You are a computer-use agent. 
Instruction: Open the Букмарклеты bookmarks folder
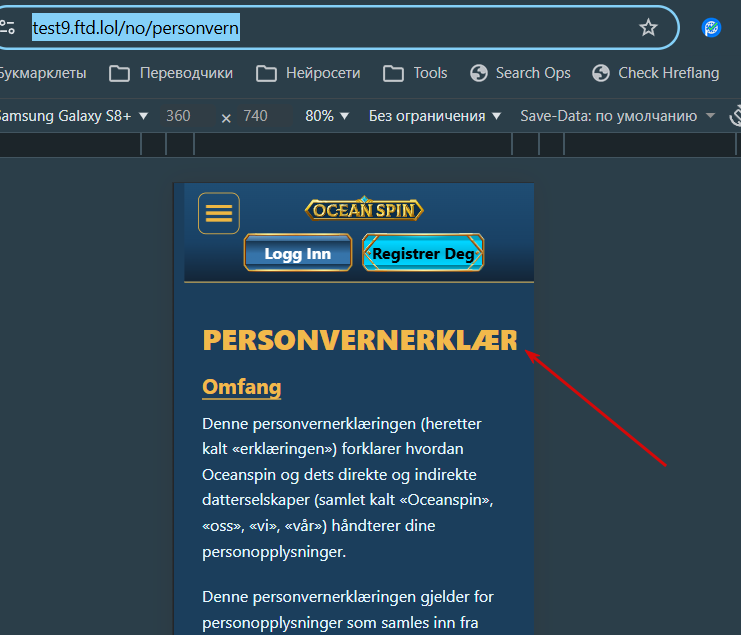pos(43,73)
